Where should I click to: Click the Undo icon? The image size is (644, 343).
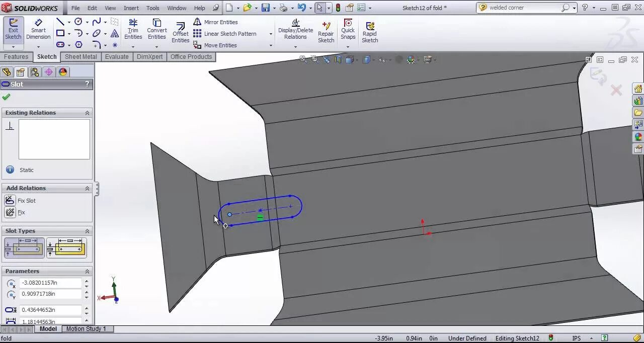tap(301, 8)
